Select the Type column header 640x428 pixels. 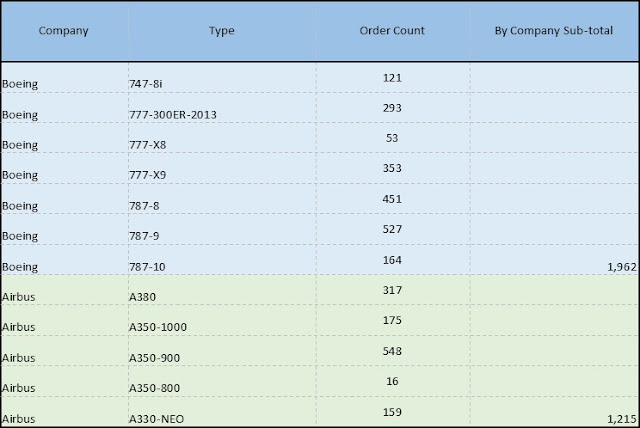(222, 30)
